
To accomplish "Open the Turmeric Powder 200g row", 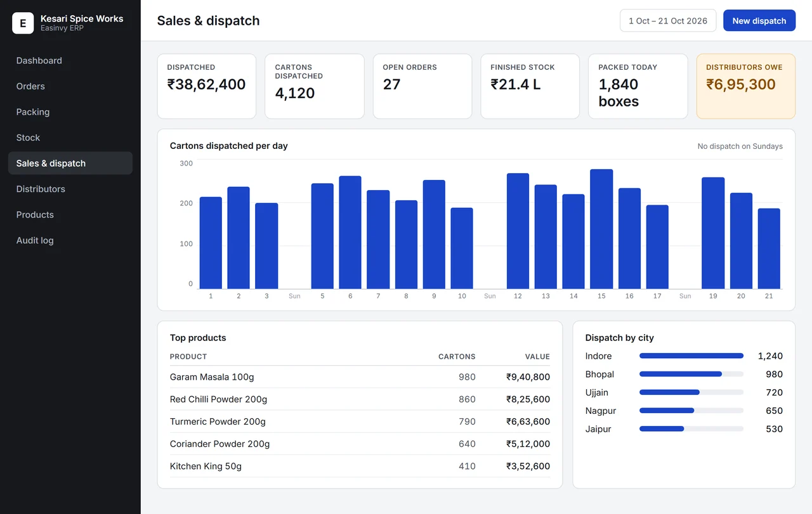I will click(x=360, y=421).
